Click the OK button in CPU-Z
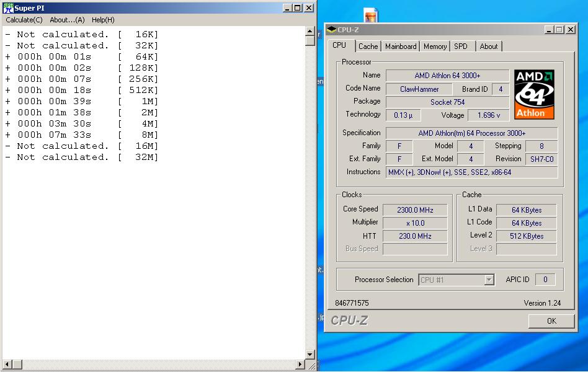 pos(551,321)
